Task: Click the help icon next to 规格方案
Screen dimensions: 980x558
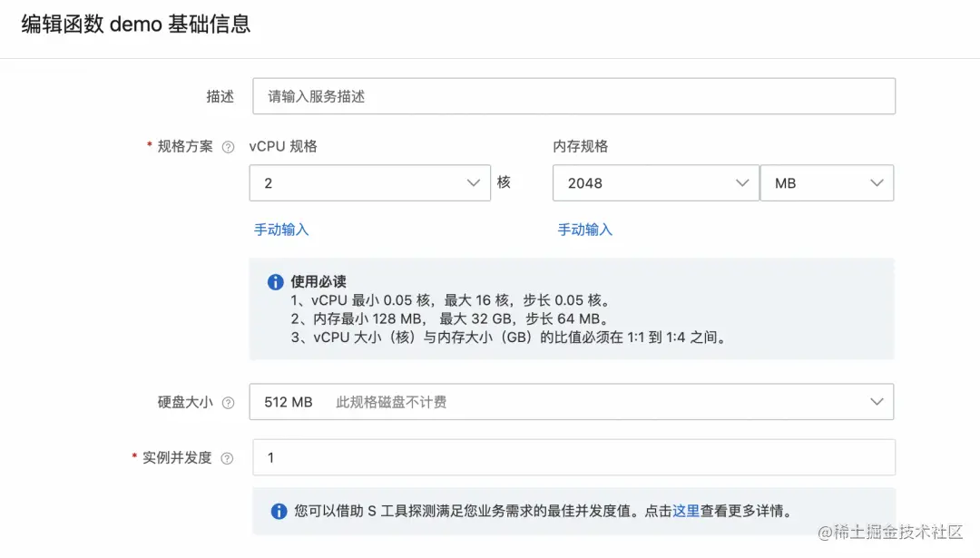Action: (x=228, y=147)
